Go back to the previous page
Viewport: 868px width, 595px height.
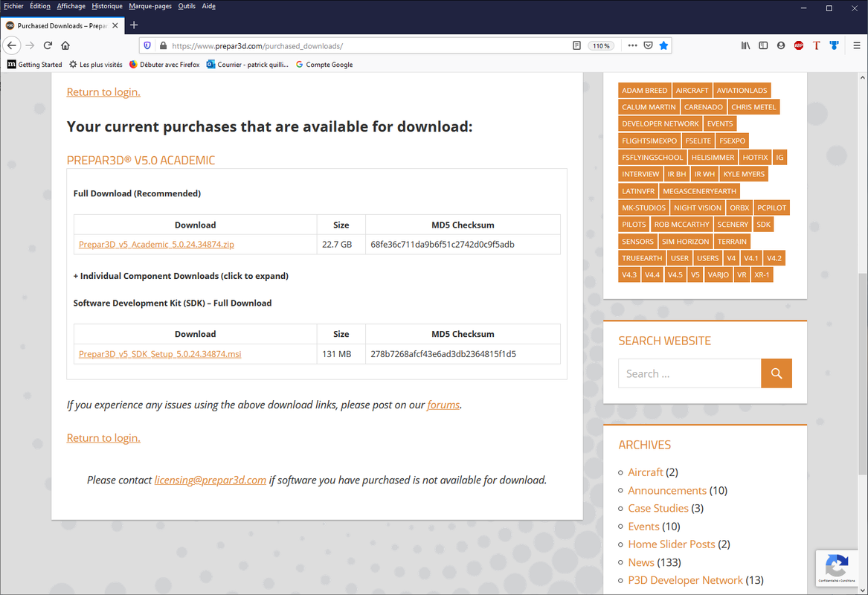[x=12, y=45]
